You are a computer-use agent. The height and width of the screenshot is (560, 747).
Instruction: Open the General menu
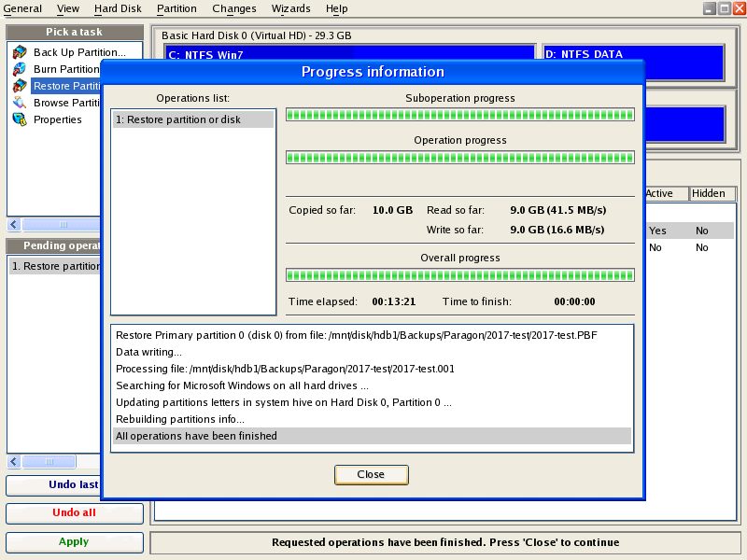(22, 8)
